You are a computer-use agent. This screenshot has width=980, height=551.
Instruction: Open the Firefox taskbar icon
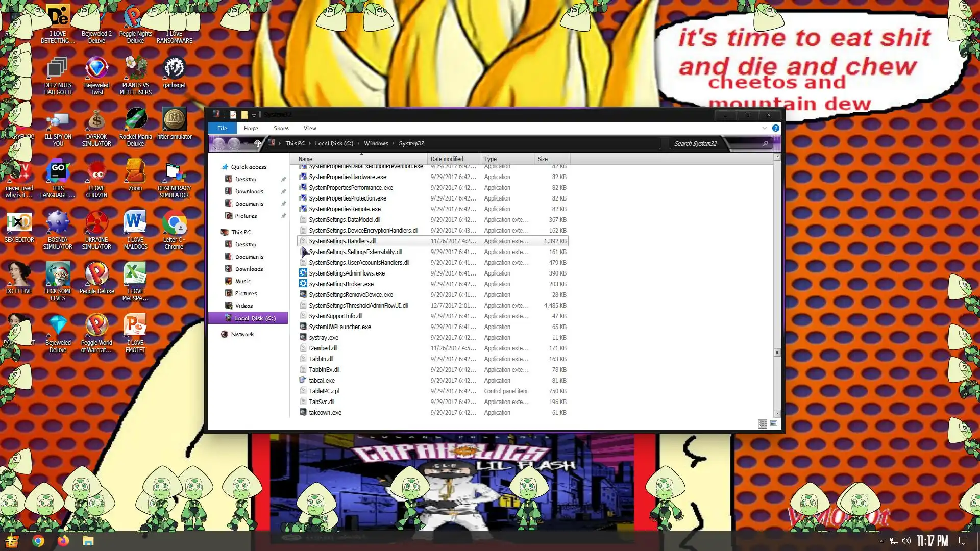(63, 541)
